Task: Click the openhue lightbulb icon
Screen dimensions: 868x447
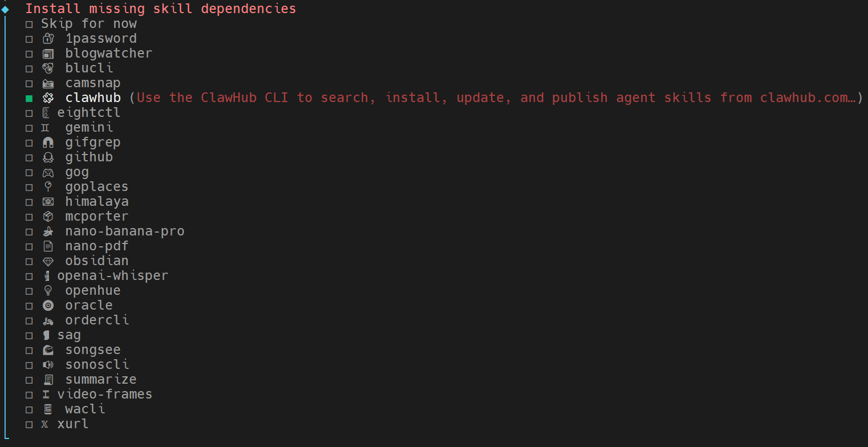Action: (x=48, y=290)
